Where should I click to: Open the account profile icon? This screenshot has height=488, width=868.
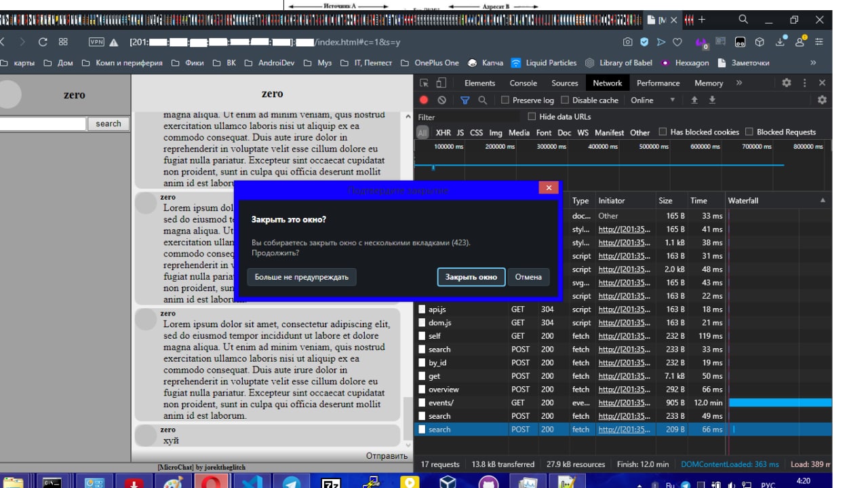[800, 41]
